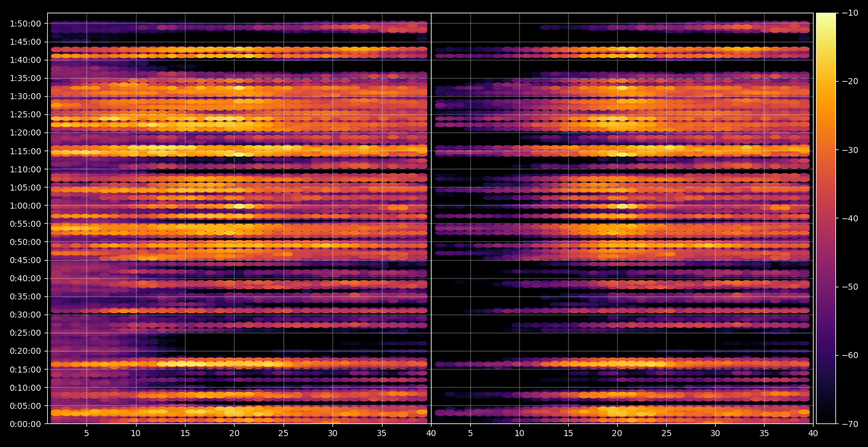This screenshot has width=868, height=447.
Task: Click x-axis tick 15 of the right plot
Action: (x=568, y=434)
